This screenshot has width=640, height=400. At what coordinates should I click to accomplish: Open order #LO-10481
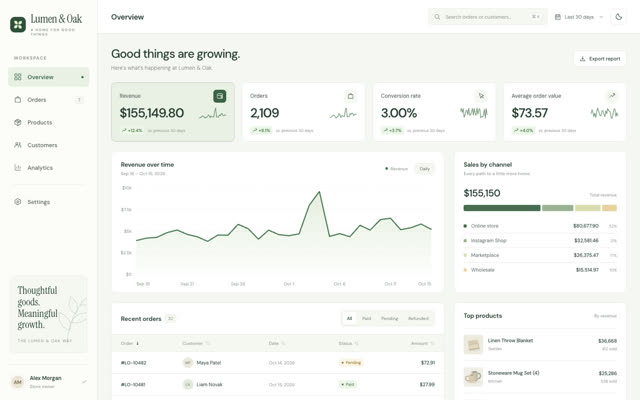[x=133, y=384]
